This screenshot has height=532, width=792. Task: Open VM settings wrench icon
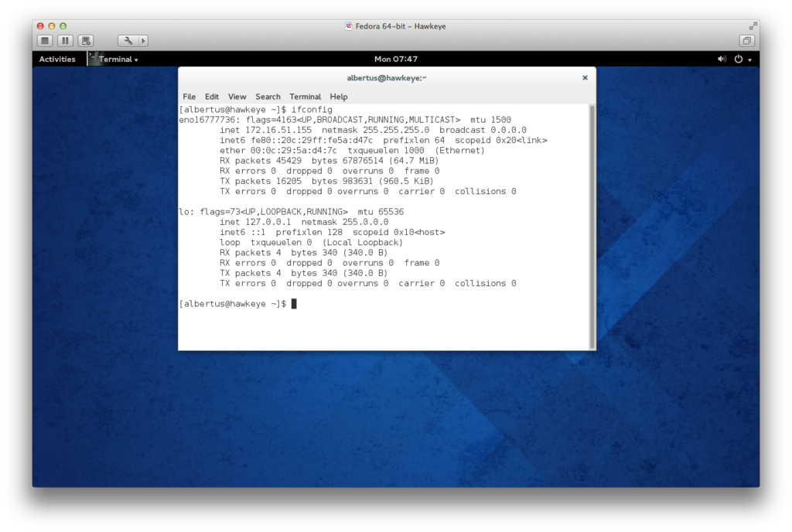(128, 41)
